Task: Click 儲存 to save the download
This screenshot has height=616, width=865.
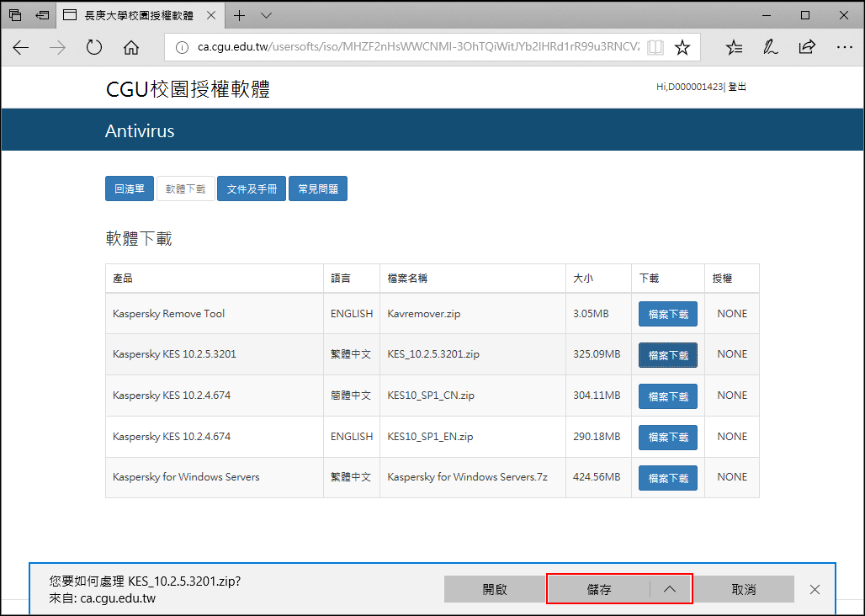Action: coord(598,589)
